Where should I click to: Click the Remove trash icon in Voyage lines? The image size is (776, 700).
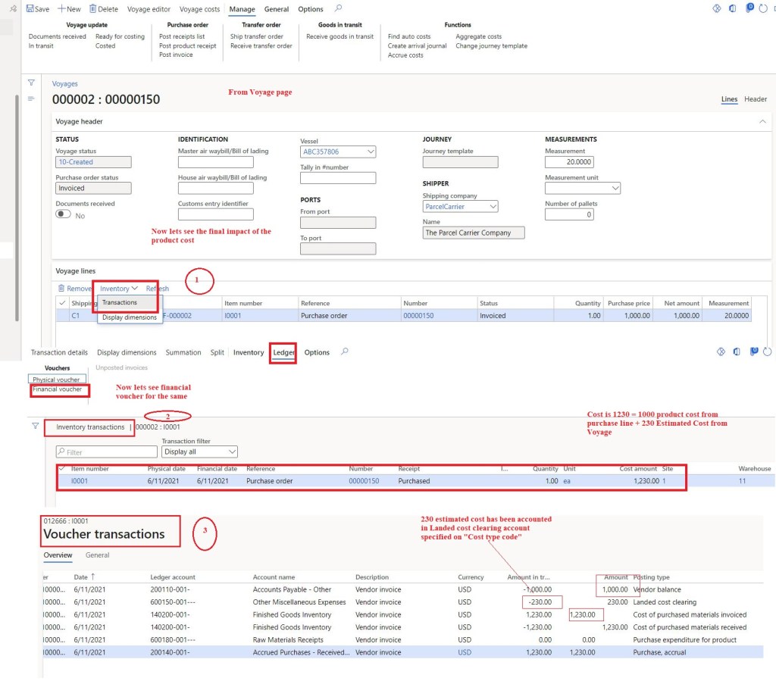[x=61, y=289]
